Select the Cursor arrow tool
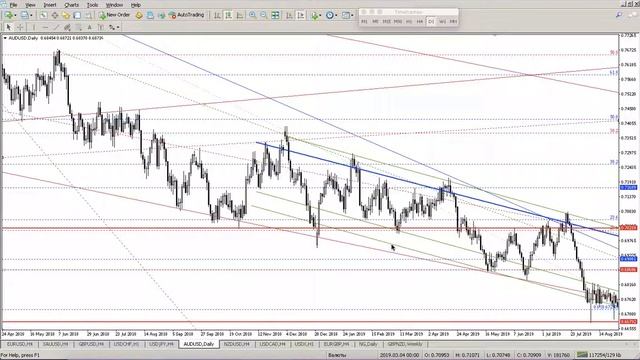The image size is (640, 360). (9, 27)
